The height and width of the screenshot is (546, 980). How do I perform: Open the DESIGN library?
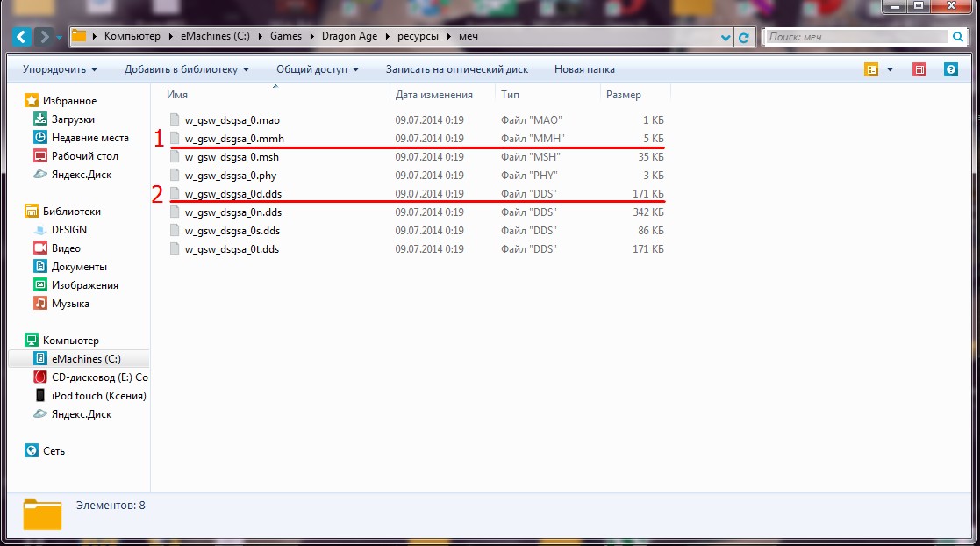tap(68, 230)
